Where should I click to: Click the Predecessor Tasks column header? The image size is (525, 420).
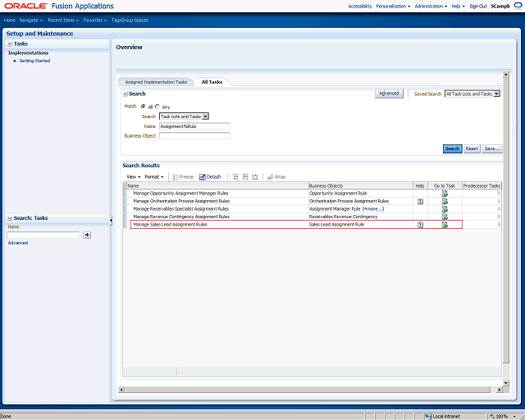(x=482, y=185)
